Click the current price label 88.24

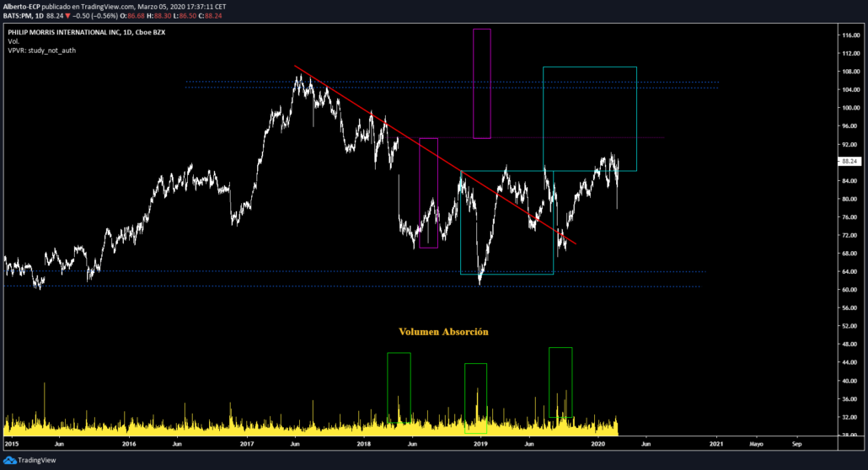point(849,161)
